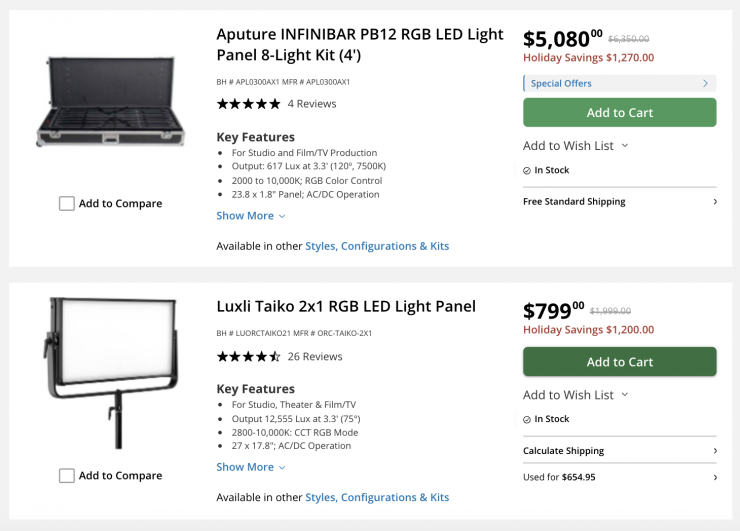This screenshot has width=740, height=531.
Task: Click the Special Offers arrow icon
Action: [705, 84]
